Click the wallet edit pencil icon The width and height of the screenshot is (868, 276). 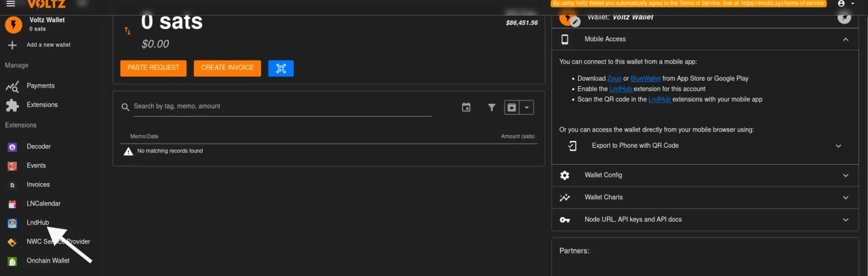click(576, 22)
